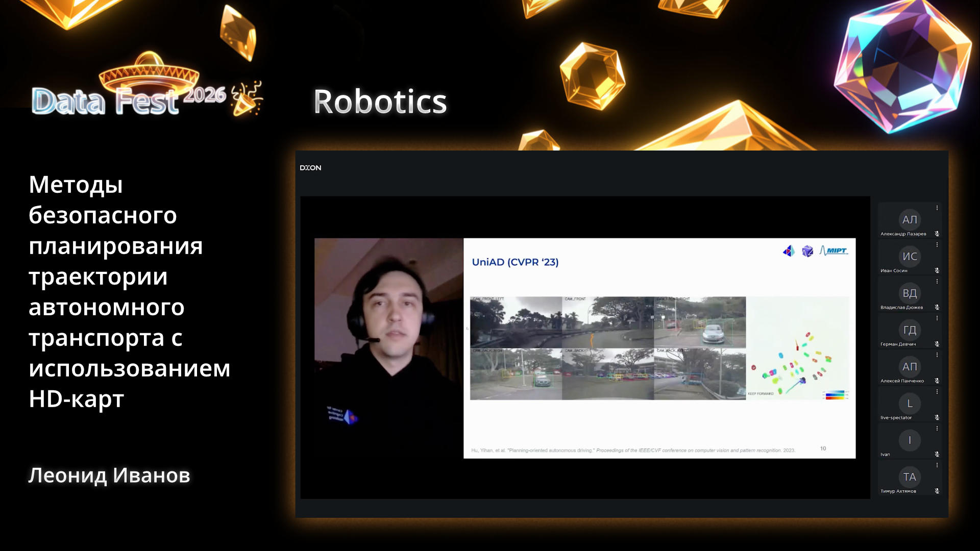The image size is (980, 551).
Task: Open the three-dot menu for Иван Сосин
Action: [x=937, y=244]
